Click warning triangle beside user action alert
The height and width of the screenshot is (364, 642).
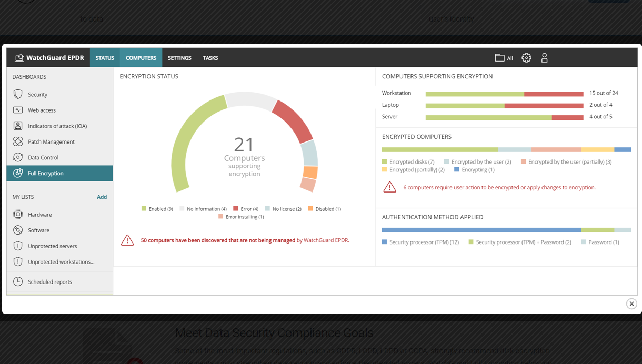click(x=389, y=187)
